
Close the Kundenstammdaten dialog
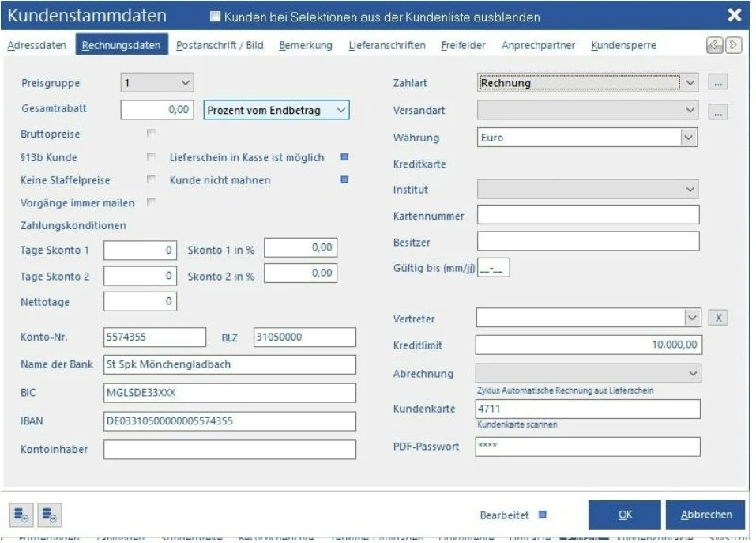pyautogui.click(x=735, y=15)
